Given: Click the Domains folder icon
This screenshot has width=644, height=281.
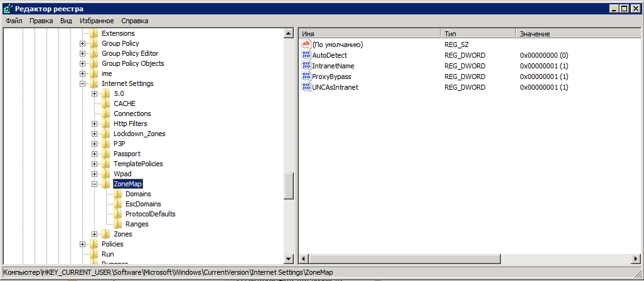Looking at the screenshot, I should [x=118, y=194].
